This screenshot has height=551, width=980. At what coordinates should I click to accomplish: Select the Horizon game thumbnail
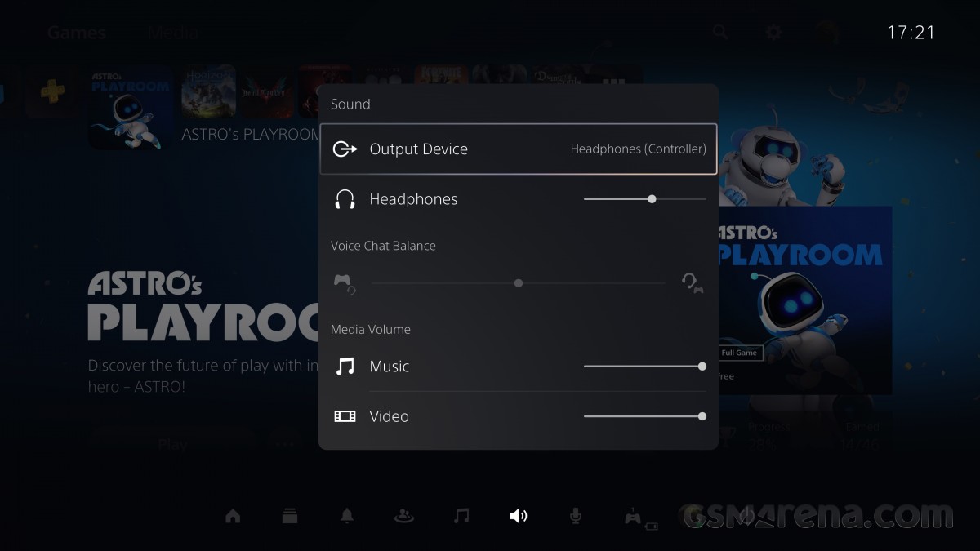tap(209, 92)
